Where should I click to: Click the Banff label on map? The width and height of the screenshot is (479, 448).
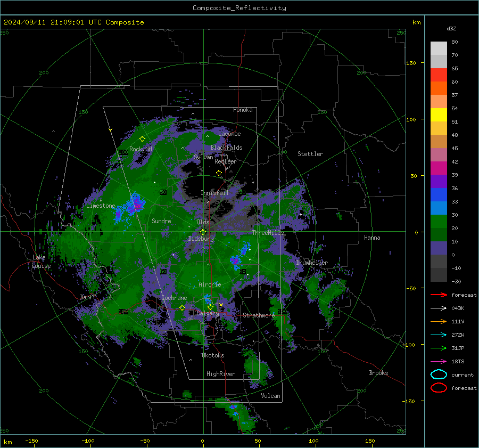[88, 297]
